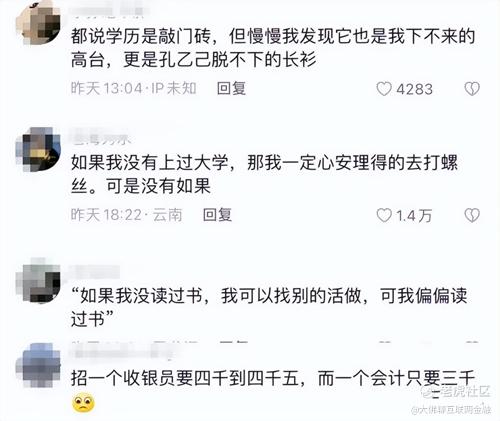Reply to the 昨天 13:04 comment

[x=231, y=89]
